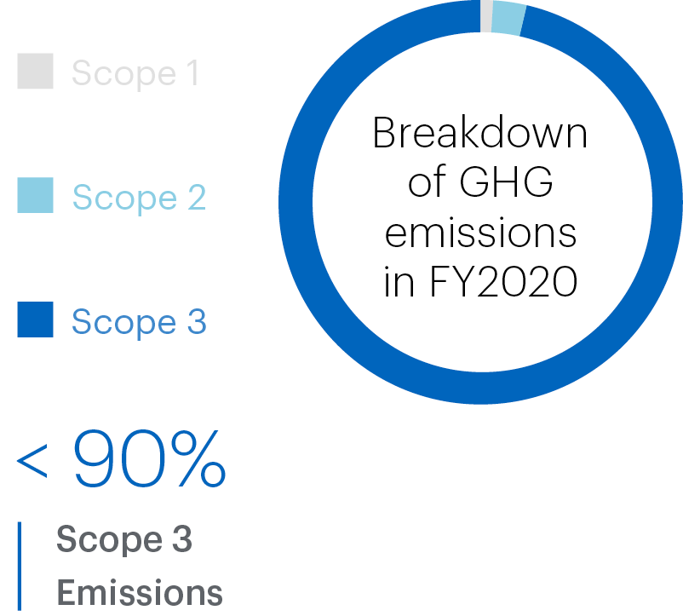Click the large 90% figure
683x616 pixels.
point(149,459)
